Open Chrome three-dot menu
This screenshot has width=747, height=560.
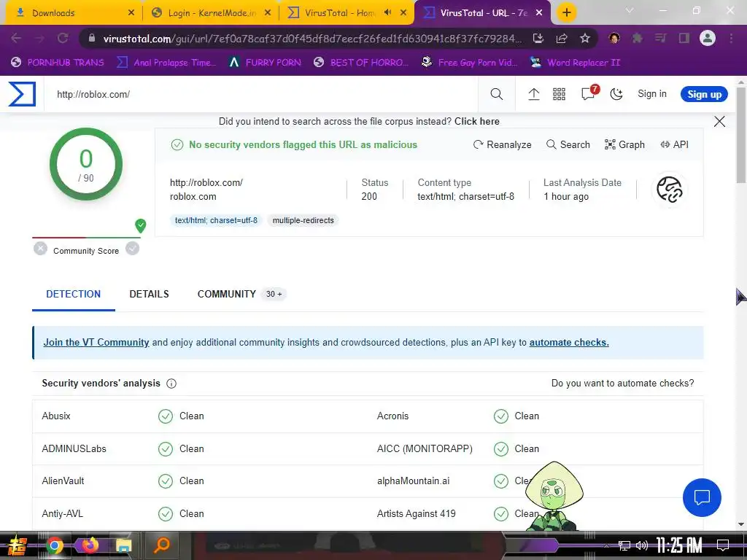coord(731,38)
